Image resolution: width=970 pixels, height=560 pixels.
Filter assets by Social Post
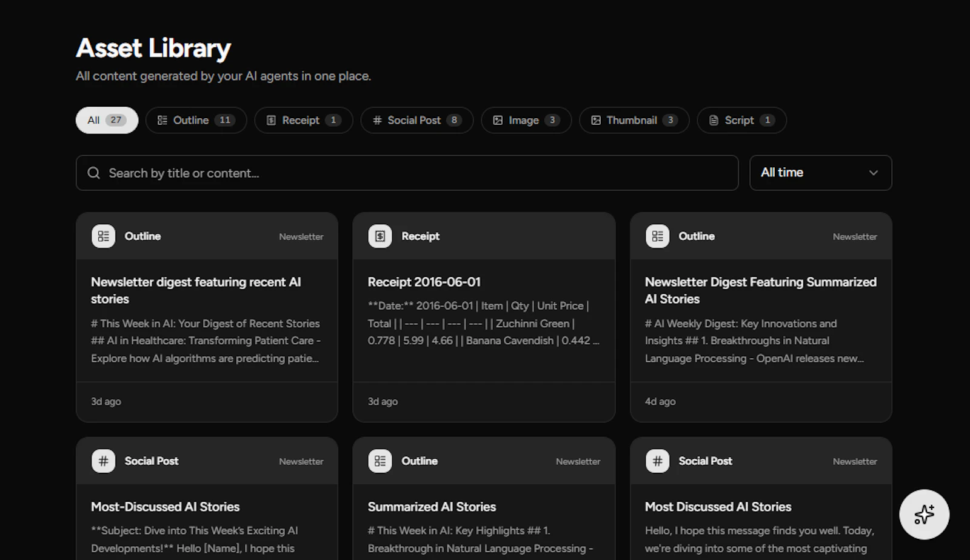pyautogui.click(x=417, y=120)
